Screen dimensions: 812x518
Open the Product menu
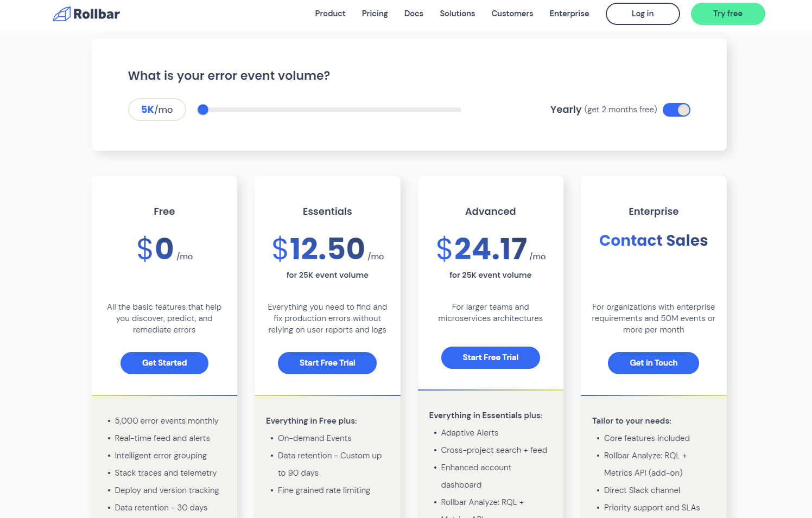click(330, 14)
